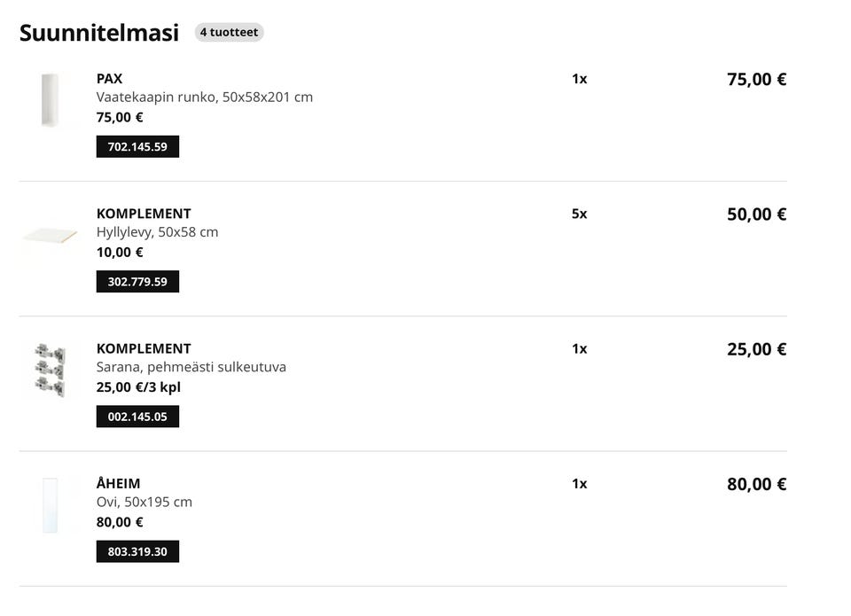This screenshot has width=851, height=616.
Task: Click the '4 tuotteet' count badge
Action: coord(229,33)
